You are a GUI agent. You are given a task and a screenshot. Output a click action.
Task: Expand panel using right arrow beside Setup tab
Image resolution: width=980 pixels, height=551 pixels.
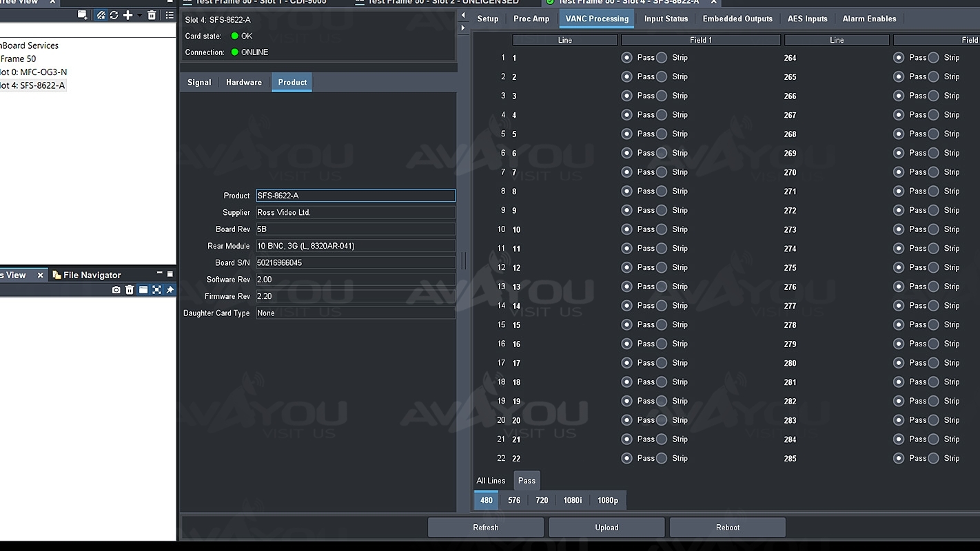463,28
